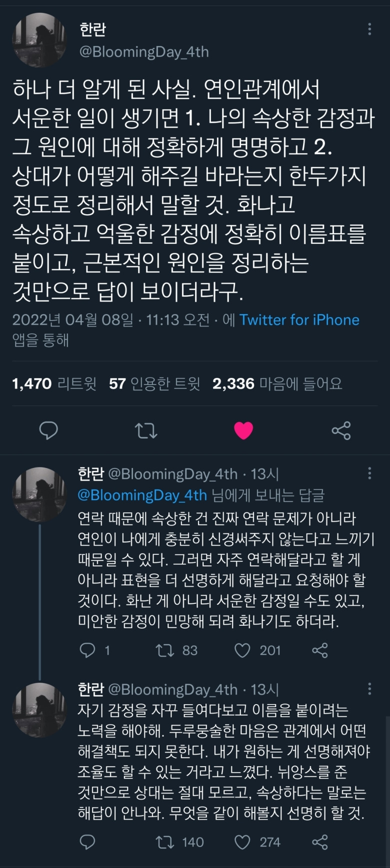This screenshot has width=390, height=868.
Task: Retweet the reply with 140 retweets
Action: coord(165,842)
